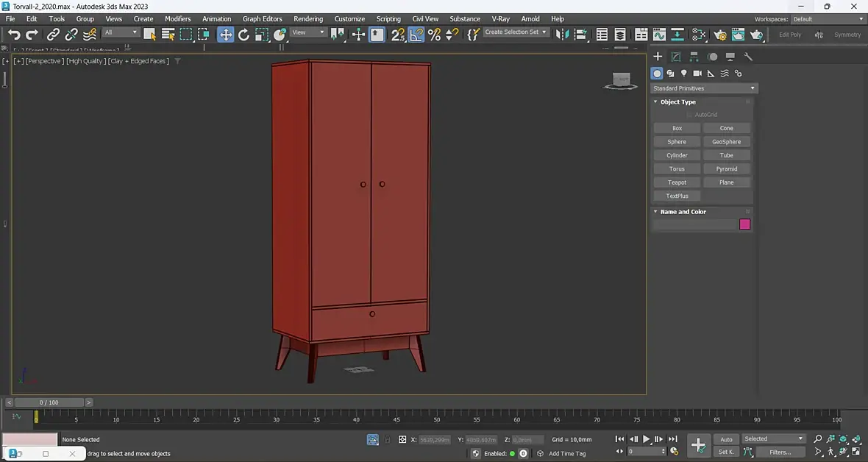Open the Material Editor teapot icon
Screen dimensions: 868x462
click(720, 35)
